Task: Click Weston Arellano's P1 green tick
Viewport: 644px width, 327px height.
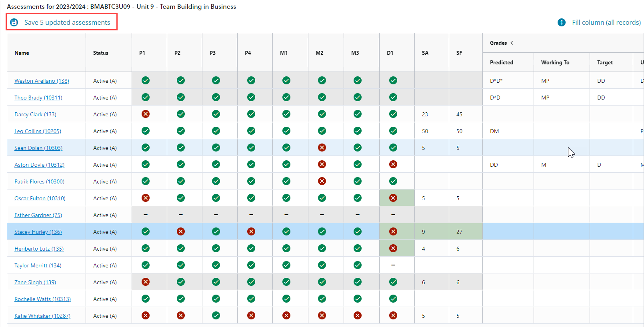Action: pyautogui.click(x=146, y=81)
